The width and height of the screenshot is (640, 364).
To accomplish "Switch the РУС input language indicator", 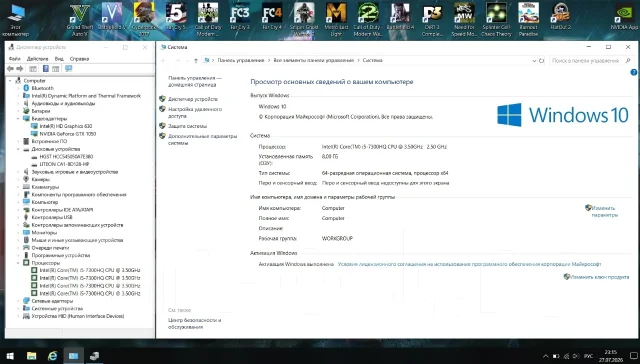I will [589, 356].
